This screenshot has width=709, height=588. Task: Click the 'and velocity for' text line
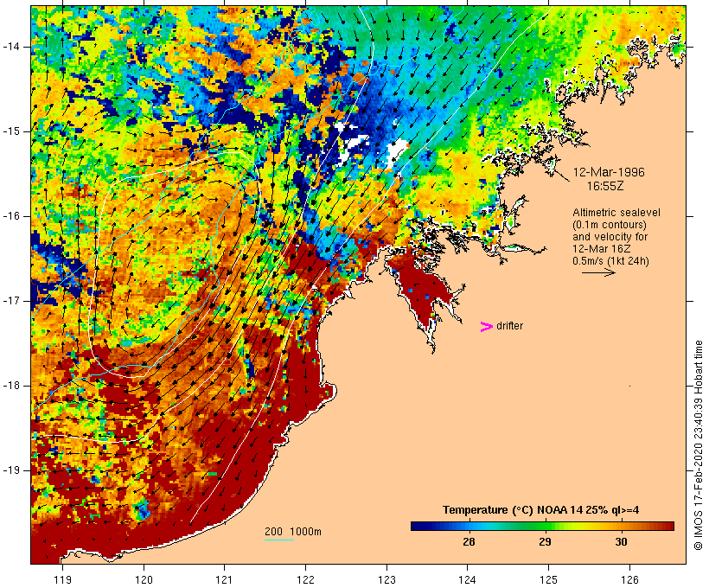(610, 237)
